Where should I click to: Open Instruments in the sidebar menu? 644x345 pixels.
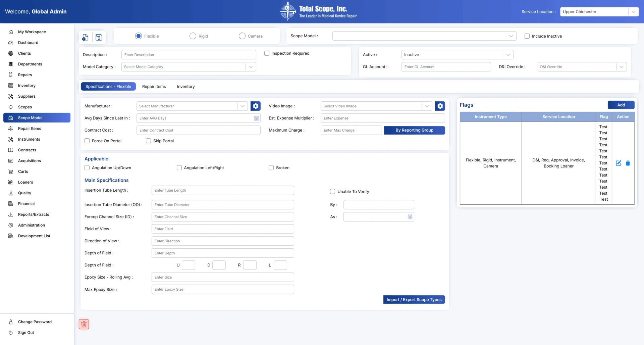point(29,139)
